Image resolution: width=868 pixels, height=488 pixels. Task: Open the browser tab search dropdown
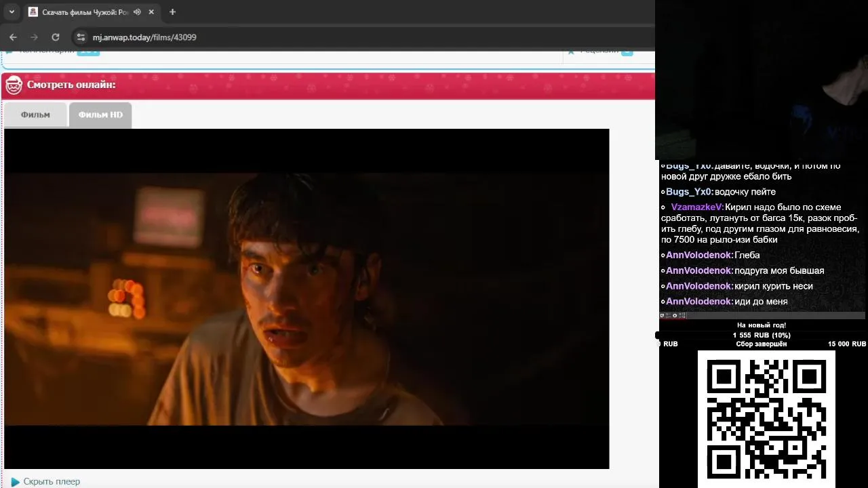(x=12, y=12)
